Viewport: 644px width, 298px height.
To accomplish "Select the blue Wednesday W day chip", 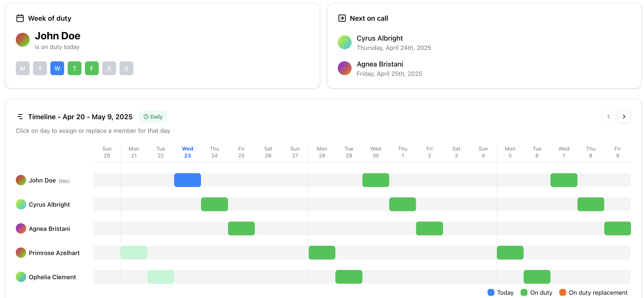I will 57,68.
